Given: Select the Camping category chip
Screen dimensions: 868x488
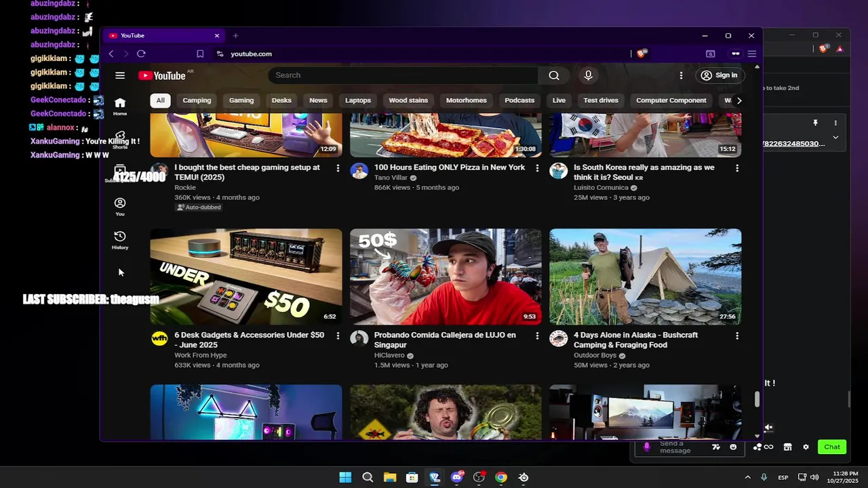Looking at the screenshot, I should (x=197, y=100).
